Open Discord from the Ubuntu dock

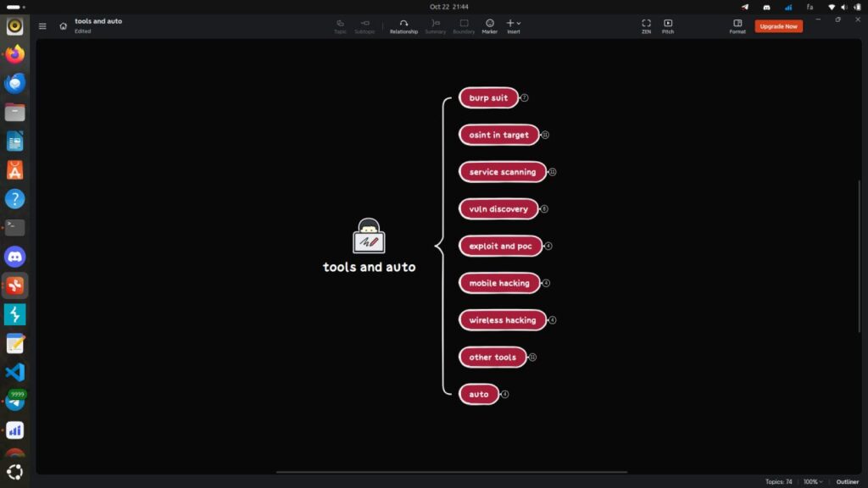pos(14,257)
